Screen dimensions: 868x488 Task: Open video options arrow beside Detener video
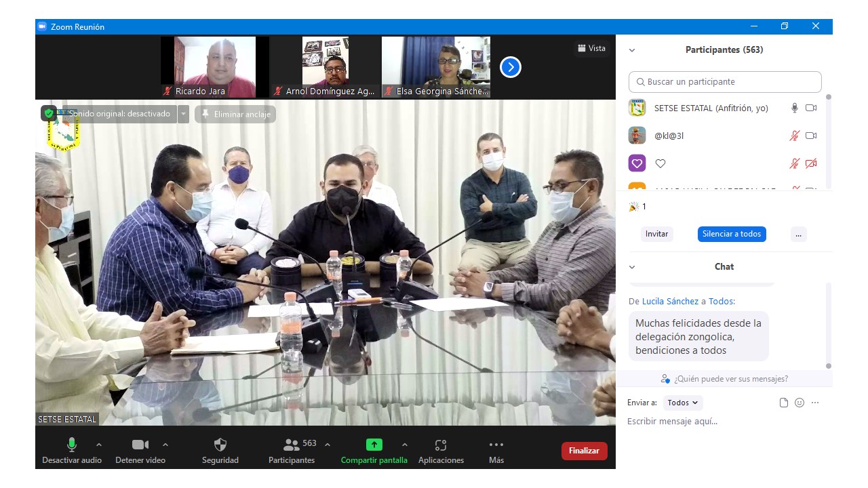(165, 445)
